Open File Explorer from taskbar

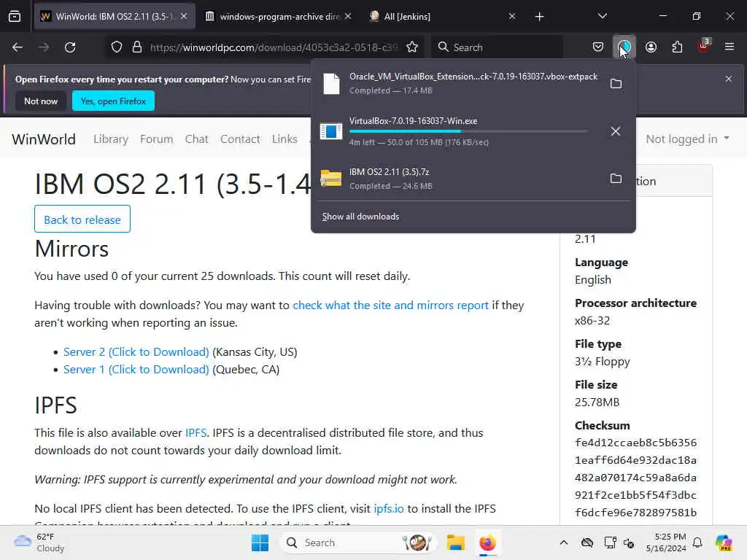click(455, 542)
